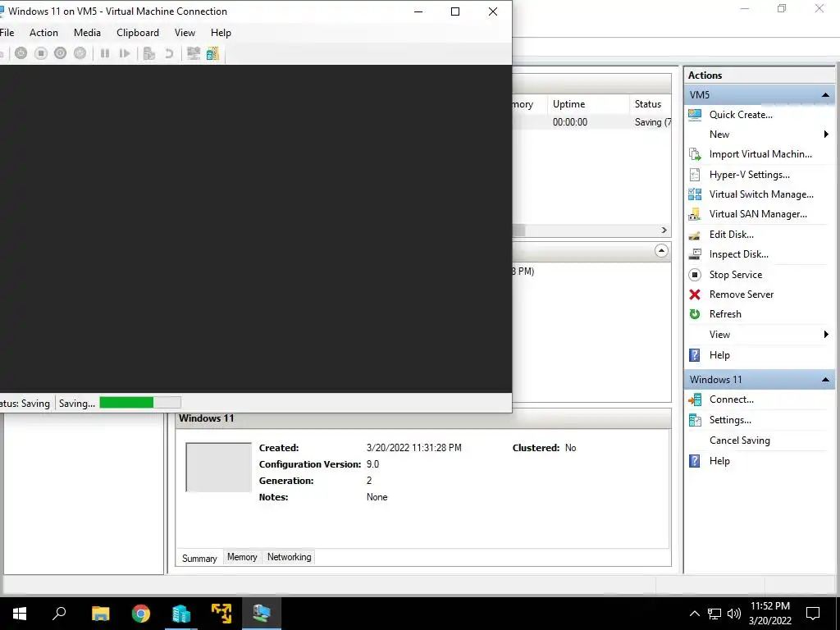The width and height of the screenshot is (840, 630).
Task: Click the green Refresh icon
Action: 695,314
